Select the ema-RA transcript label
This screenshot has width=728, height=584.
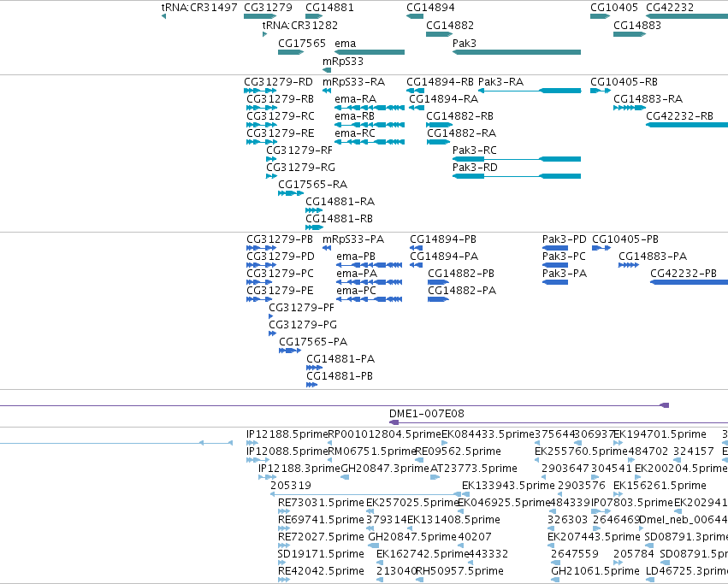[356, 99]
